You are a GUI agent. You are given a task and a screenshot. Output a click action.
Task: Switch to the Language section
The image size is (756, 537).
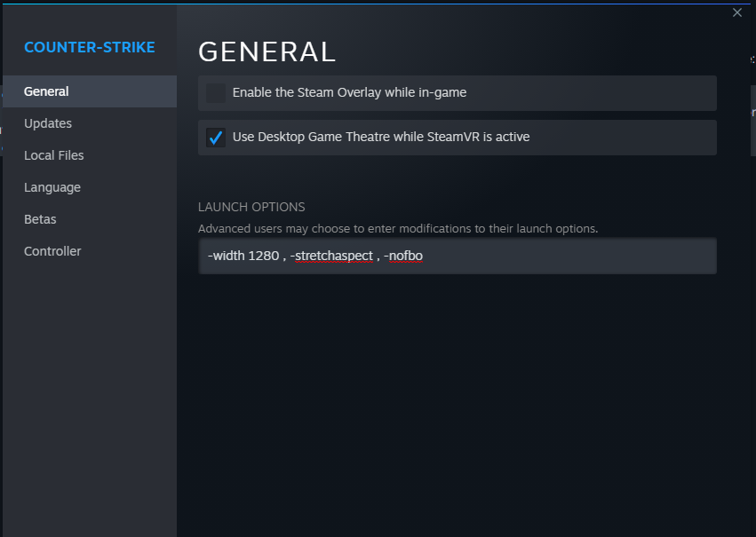(x=90, y=187)
